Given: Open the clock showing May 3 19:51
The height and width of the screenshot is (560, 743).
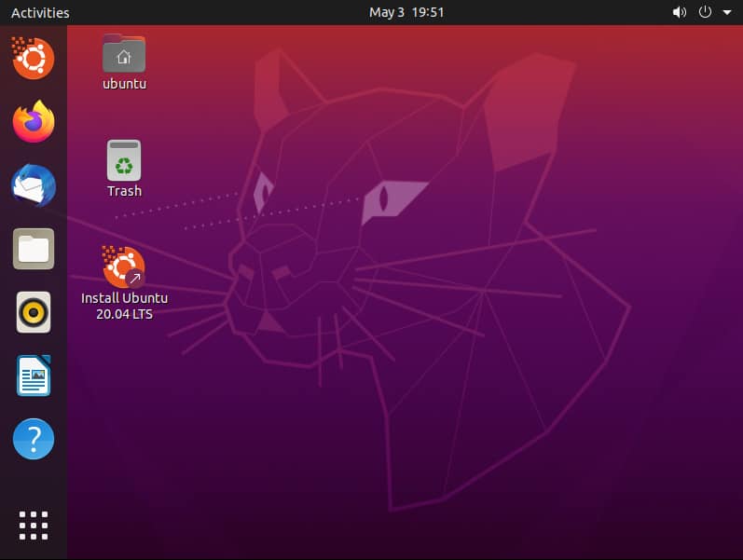Looking at the screenshot, I should [406, 12].
